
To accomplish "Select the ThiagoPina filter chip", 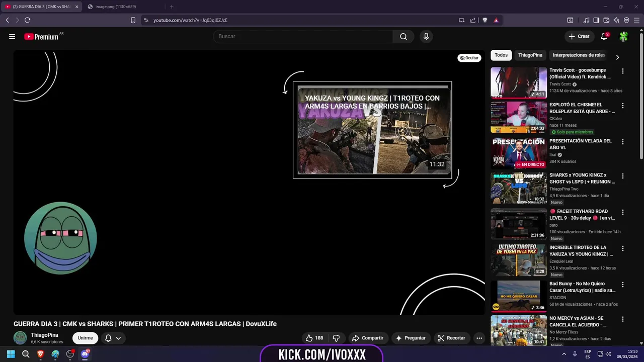I will (530, 55).
